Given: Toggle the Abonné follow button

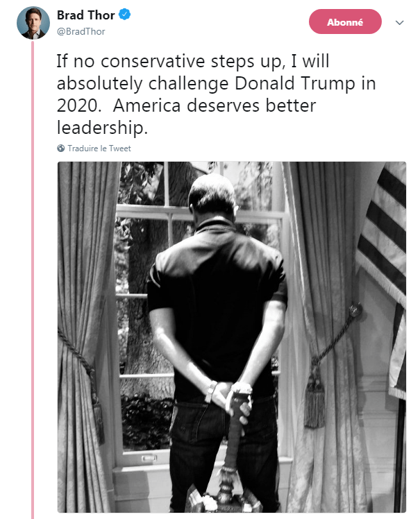Looking at the screenshot, I should [345, 22].
